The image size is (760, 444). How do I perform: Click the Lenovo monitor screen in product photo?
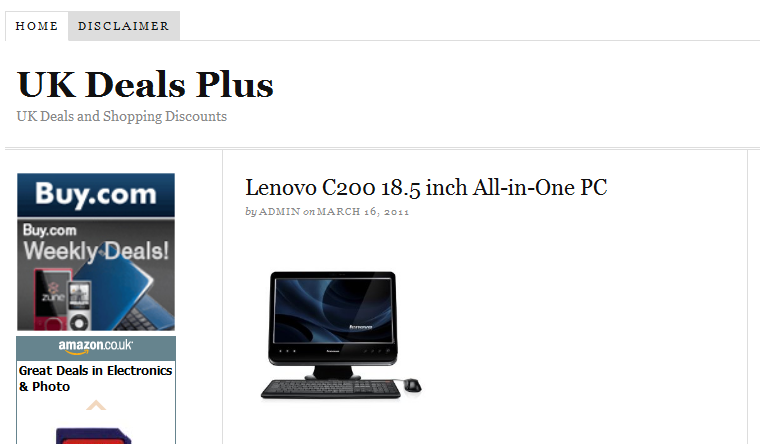point(333,310)
